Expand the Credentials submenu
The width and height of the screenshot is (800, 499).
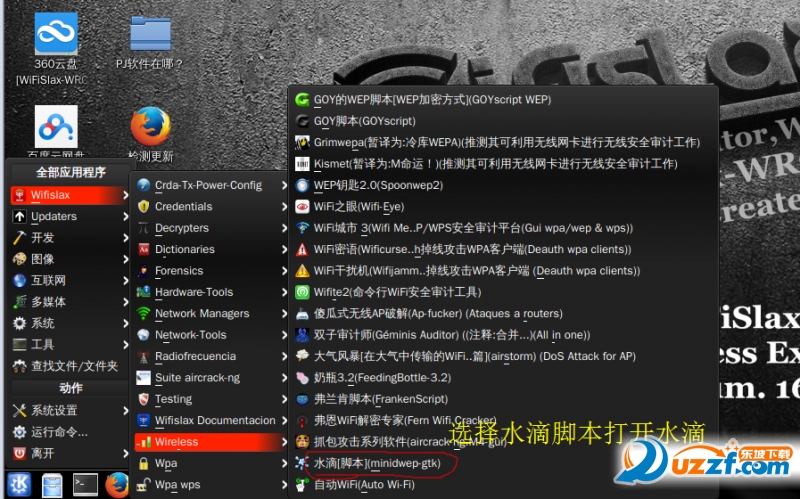click(x=211, y=207)
